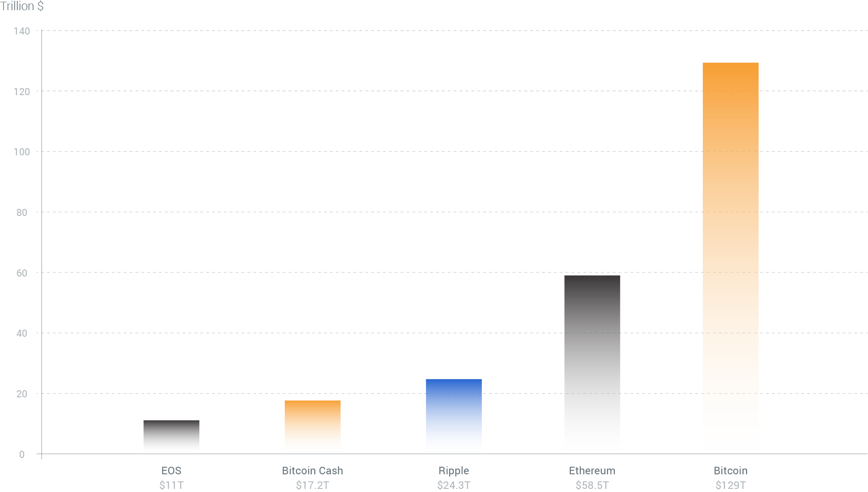Screen dimensions: 868x492
Task: Click the '$58.5T' value text
Action: coord(592,485)
